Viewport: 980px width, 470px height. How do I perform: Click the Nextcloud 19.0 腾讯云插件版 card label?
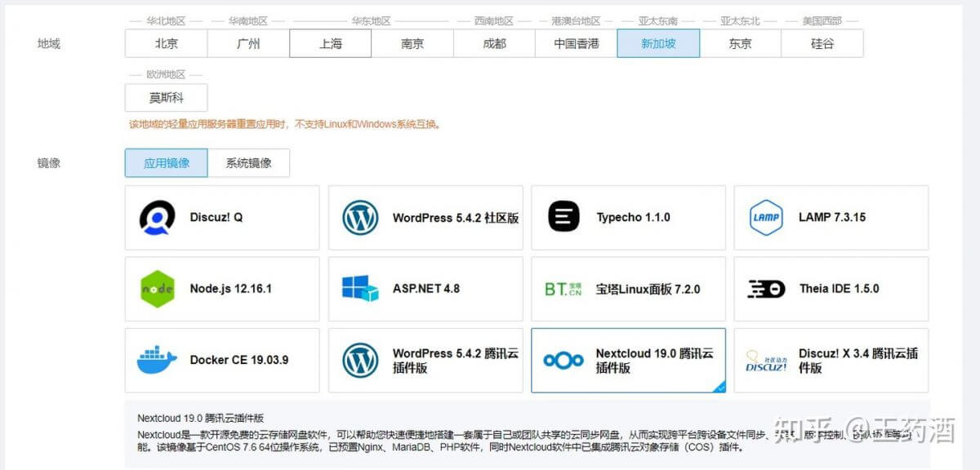pyautogui.click(x=655, y=361)
